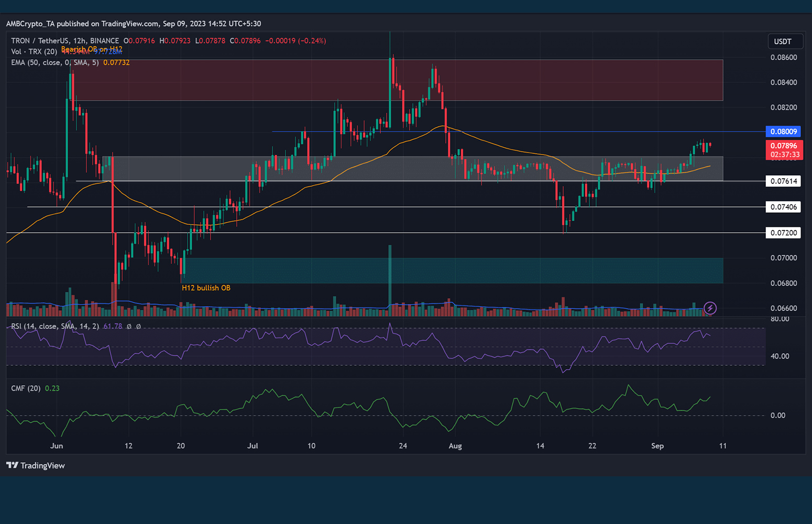The height and width of the screenshot is (524, 812).
Task: Click the Jul date label on time axis
Action: 253,446
